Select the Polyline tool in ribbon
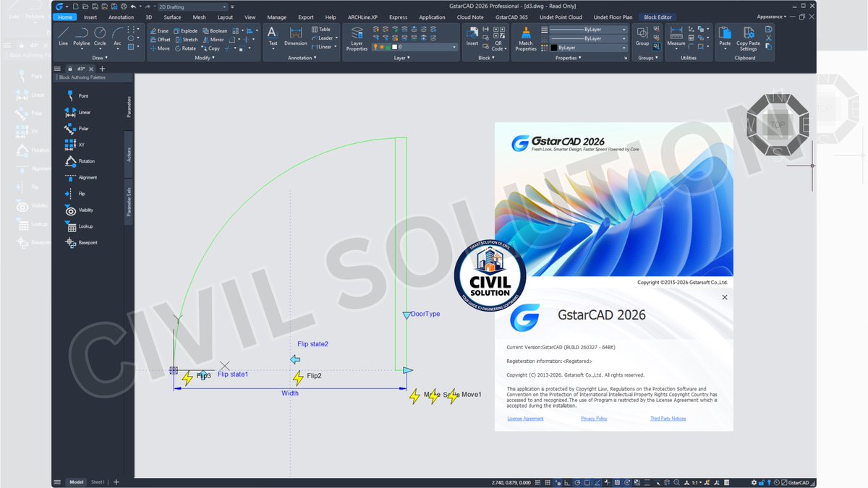Screen dimensions: 868x488 82,35
